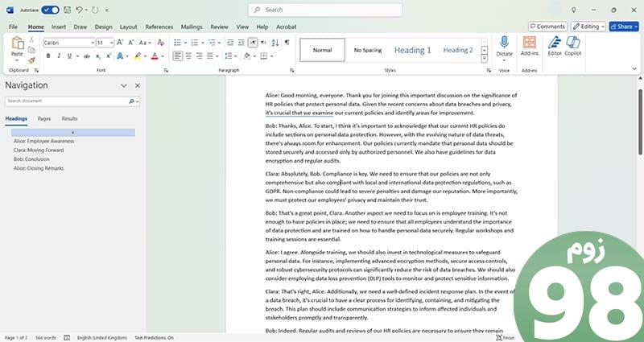Open the Calibri font name dropdown
This screenshot has height=342, width=644.
click(93, 43)
